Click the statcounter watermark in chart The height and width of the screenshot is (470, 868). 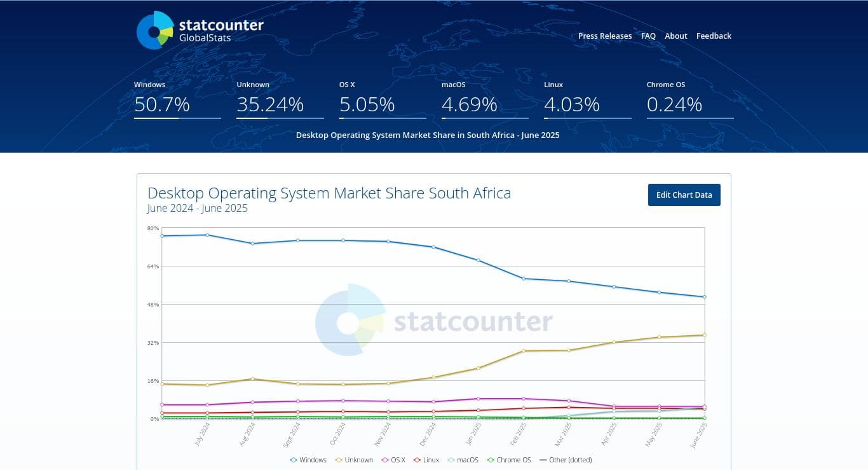[434, 321]
